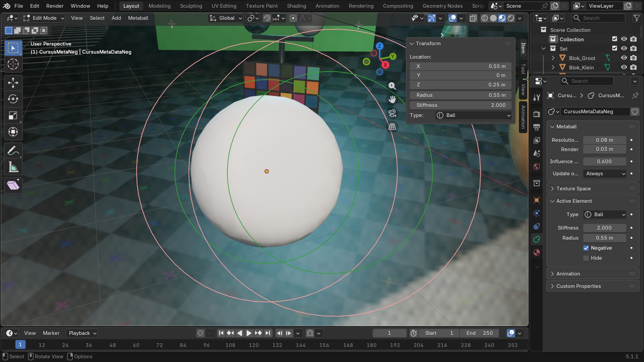Screen dimensions: 644x362
Task: Activate the Scale tool
Action: 13,116
